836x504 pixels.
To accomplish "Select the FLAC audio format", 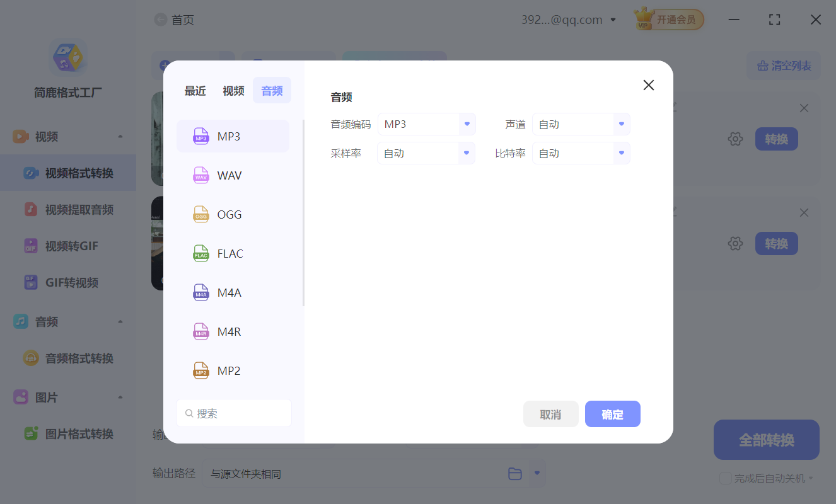I will [x=229, y=253].
